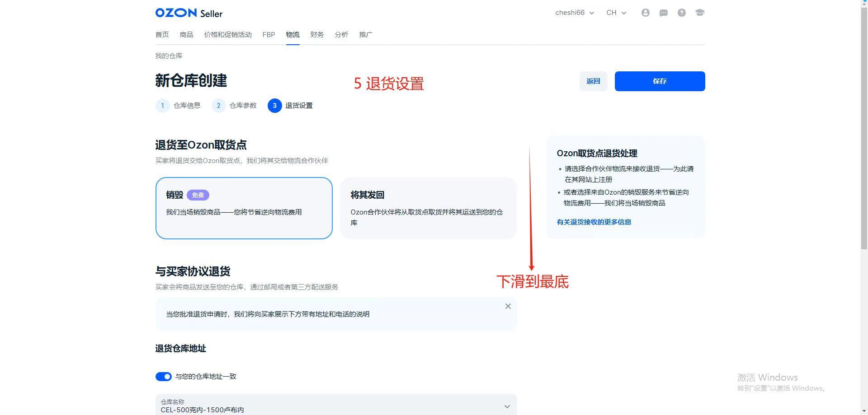Open the FBP menu tab
Image resolution: width=868 pixels, height=415 pixels.
pos(269,35)
